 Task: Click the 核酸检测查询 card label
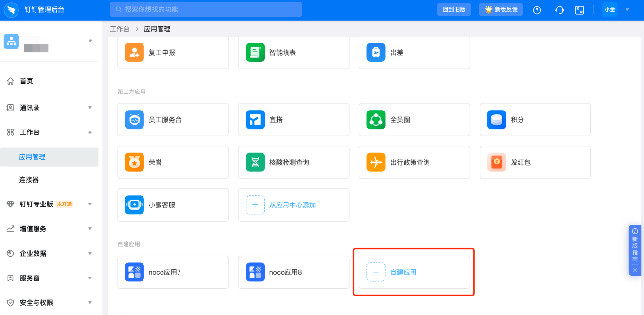tap(289, 162)
